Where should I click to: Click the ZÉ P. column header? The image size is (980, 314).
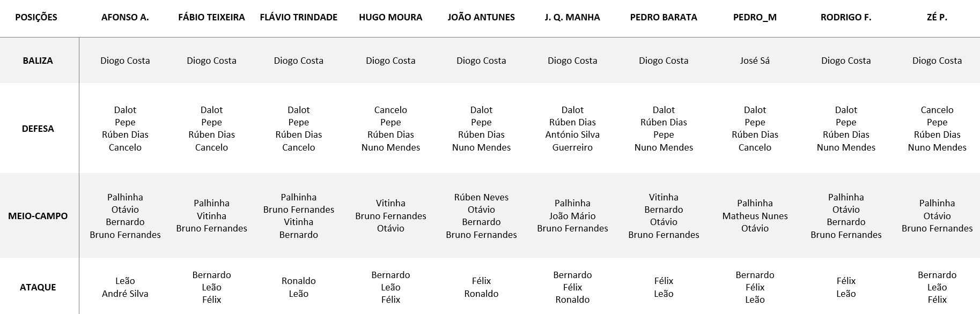pos(937,17)
